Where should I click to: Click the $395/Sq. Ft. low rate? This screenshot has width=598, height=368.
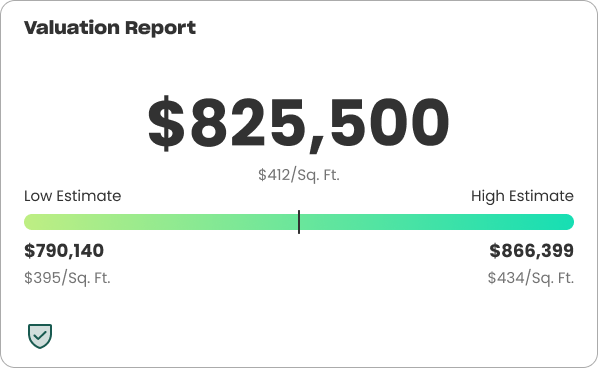[x=67, y=278]
